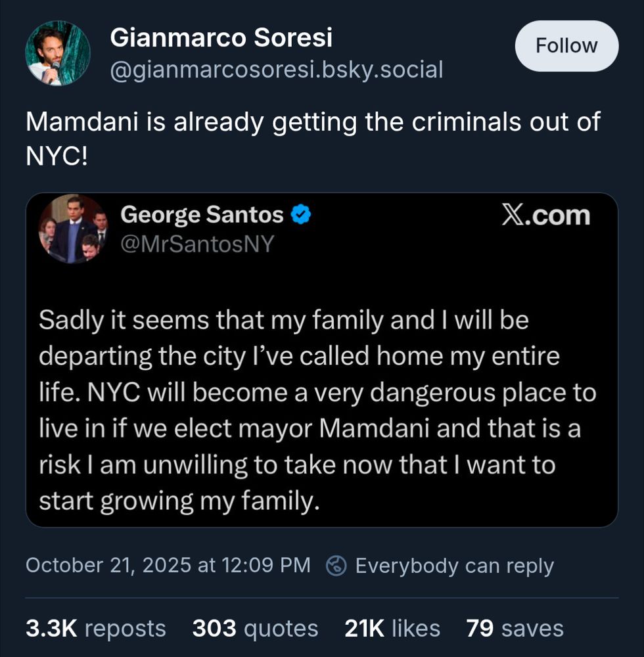644x657 pixels.
Task: Open the @gianmarcosoresi.bsky.social handle
Action: tap(278, 68)
